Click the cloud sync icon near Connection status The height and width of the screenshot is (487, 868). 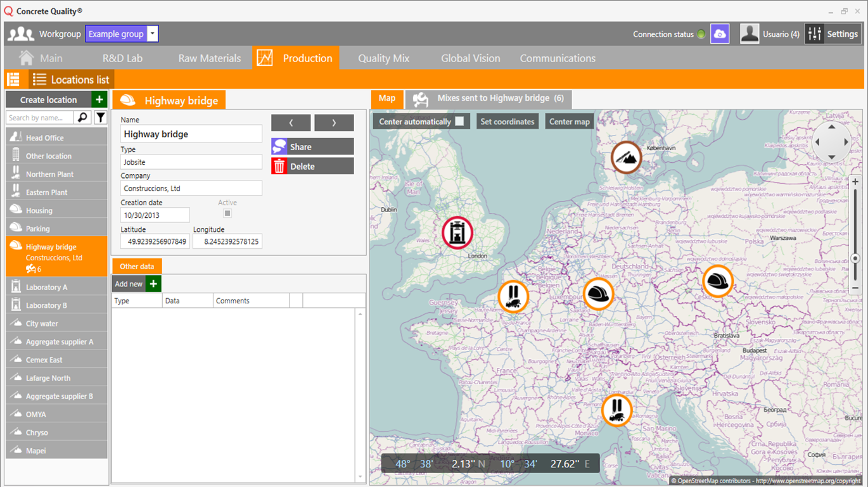[x=720, y=34]
